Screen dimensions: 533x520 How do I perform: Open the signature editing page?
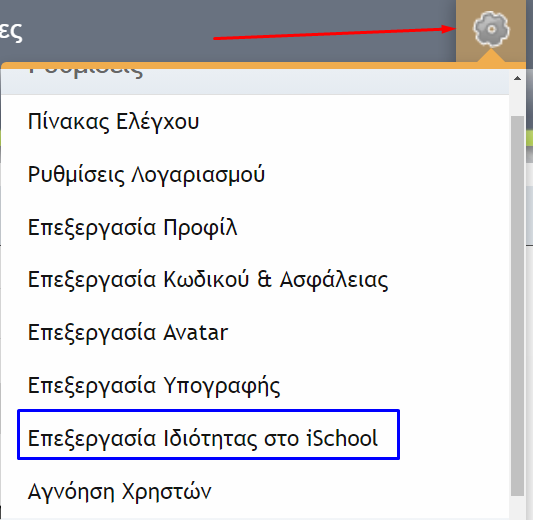(x=154, y=386)
